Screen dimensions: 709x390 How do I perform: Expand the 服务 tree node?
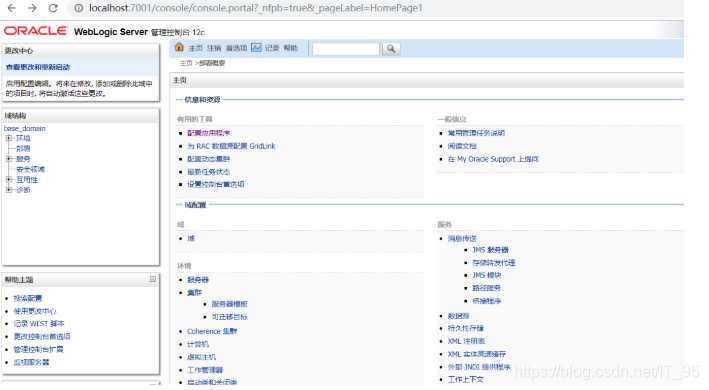coord(9,159)
